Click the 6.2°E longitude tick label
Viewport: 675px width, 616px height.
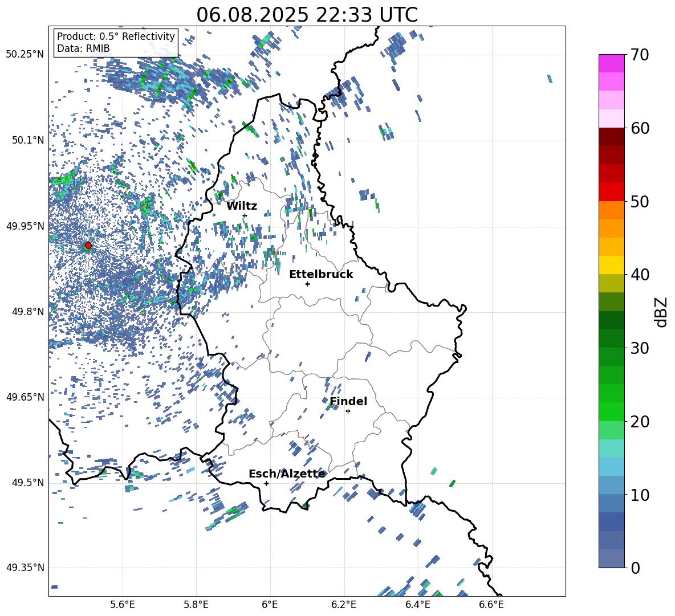344,605
